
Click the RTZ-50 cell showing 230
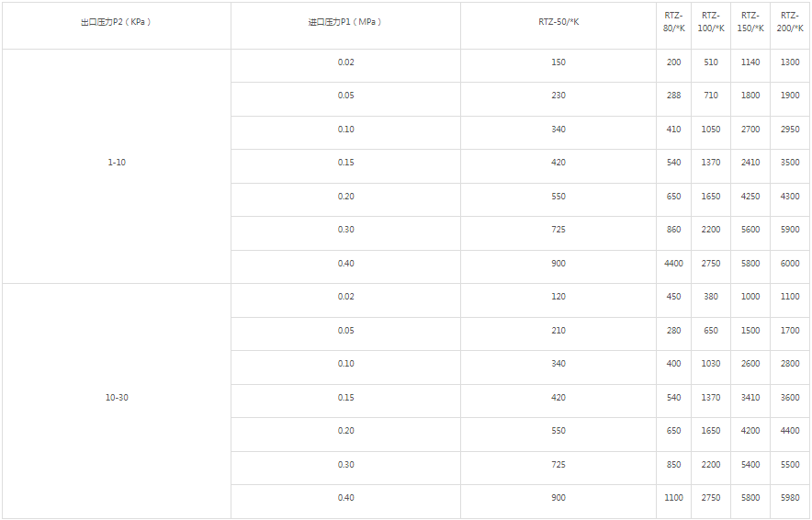click(558, 96)
